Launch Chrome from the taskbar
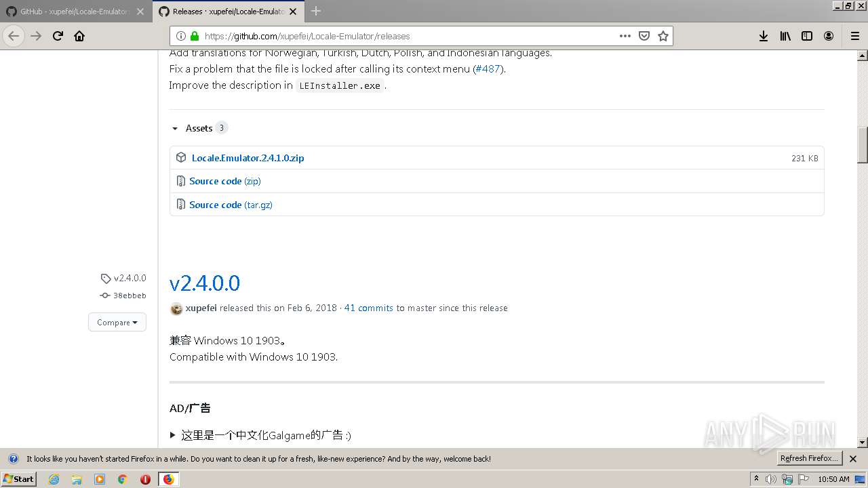The width and height of the screenshot is (868, 488). pyautogui.click(x=122, y=479)
